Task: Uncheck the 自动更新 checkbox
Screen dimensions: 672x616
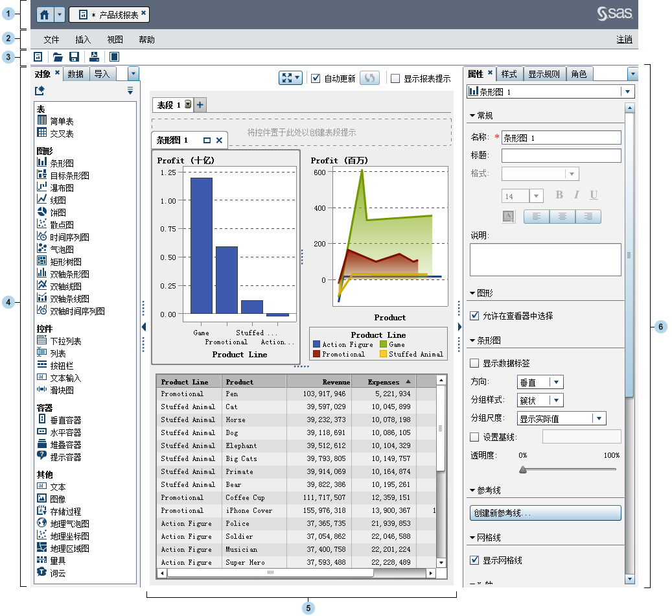Action: tap(316, 78)
